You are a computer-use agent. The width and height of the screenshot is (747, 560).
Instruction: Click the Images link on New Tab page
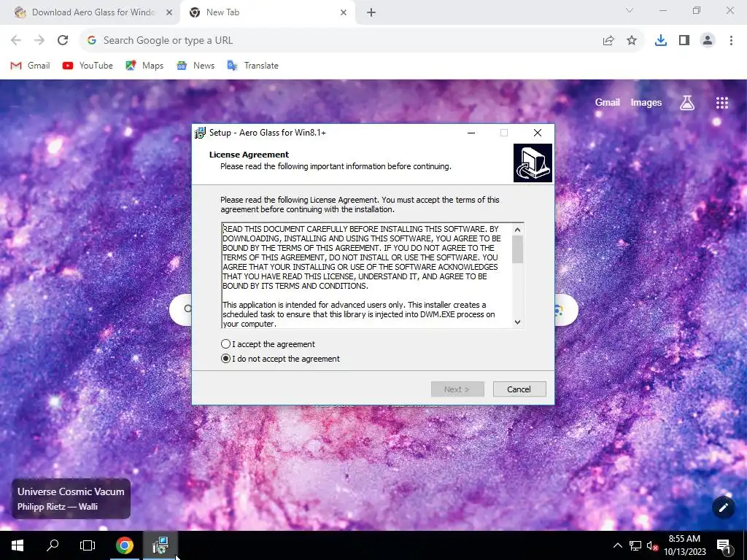point(646,102)
